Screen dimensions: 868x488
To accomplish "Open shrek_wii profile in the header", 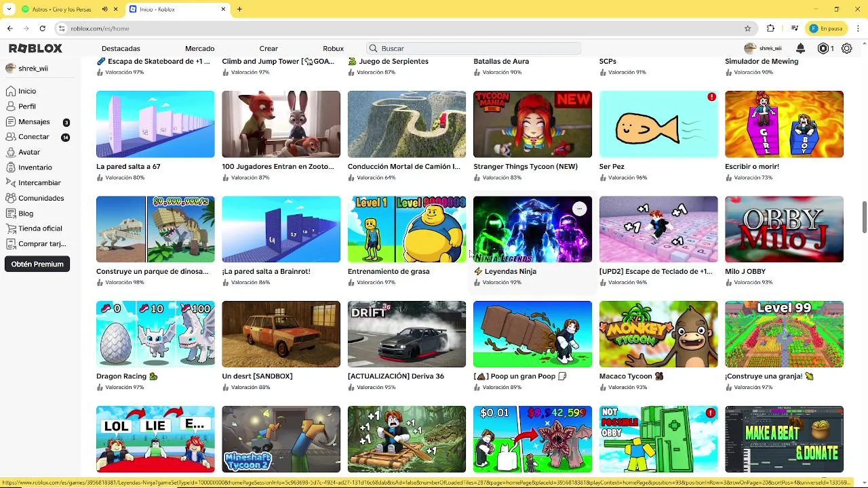I will 763,48.
